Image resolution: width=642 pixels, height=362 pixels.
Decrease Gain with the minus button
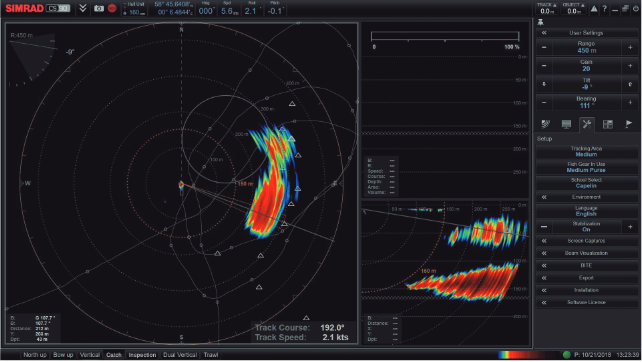[x=544, y=66]
